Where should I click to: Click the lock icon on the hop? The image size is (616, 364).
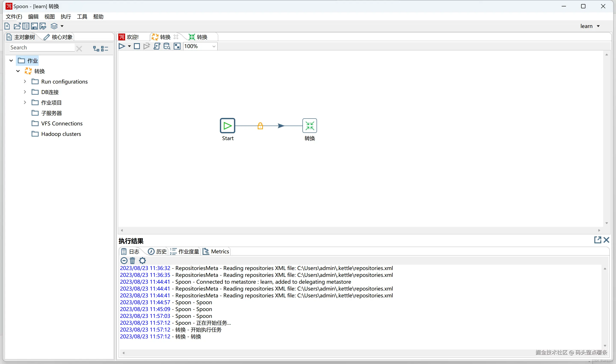coord(260,126)
